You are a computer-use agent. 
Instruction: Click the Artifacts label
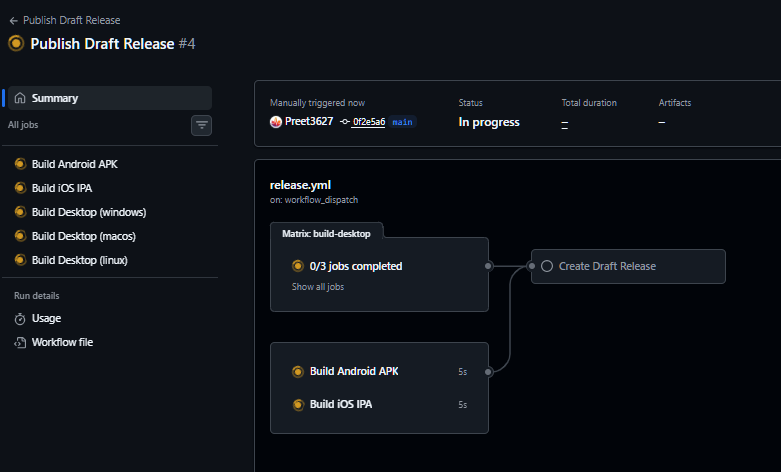click(x=675, y=103)
